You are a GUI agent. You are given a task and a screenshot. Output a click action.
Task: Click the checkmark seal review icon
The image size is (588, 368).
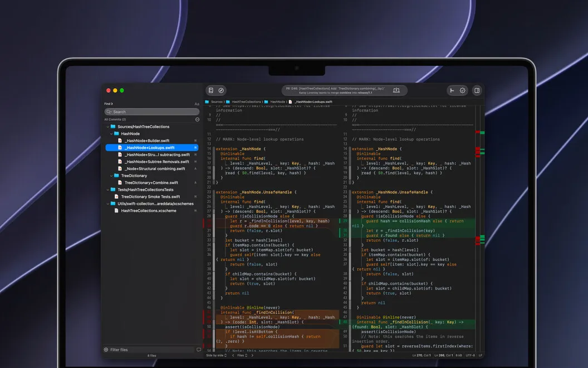point(462,90)
